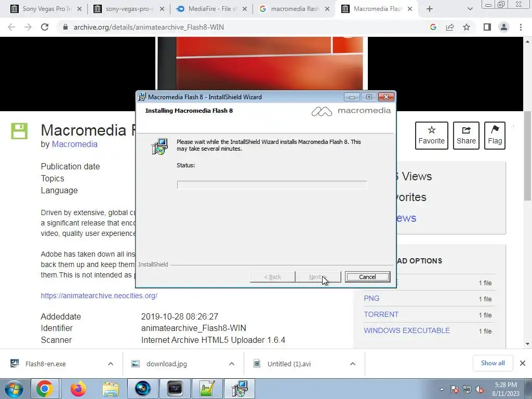This screenshot has height=399, width=532.
Task: Click the share page icon in address bar
Action: point(450,27)
